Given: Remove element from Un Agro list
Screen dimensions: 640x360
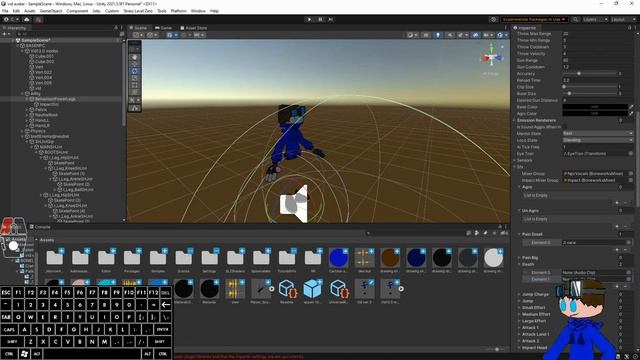Looking at the screenshot, I should [626, 227].
